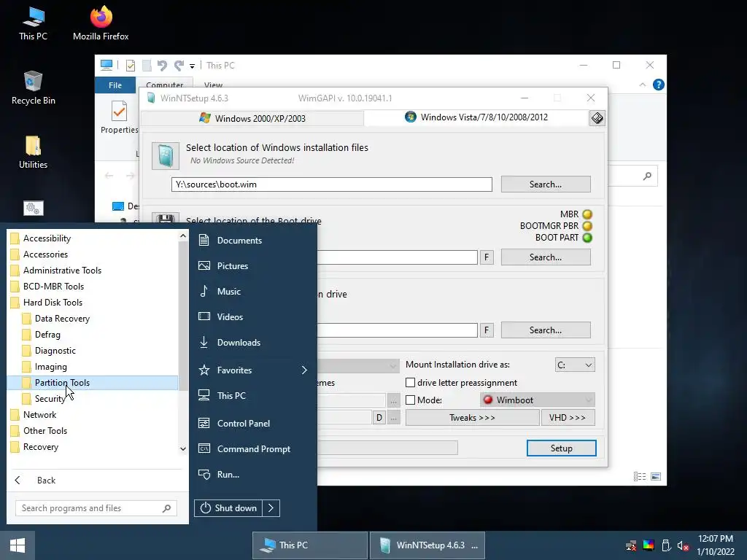
Task: Click the search magnifier in the Start menu
Action: click(x=166, y=508)
